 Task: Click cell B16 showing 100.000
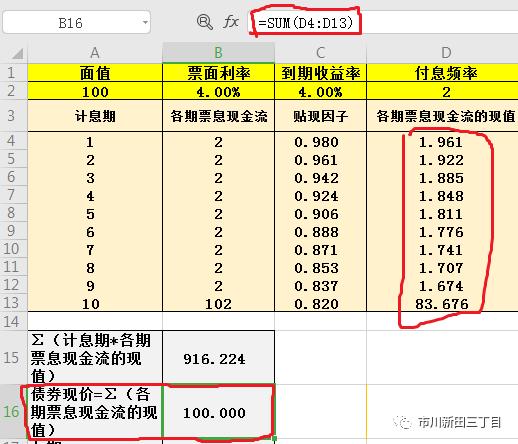tap(218, 412)
